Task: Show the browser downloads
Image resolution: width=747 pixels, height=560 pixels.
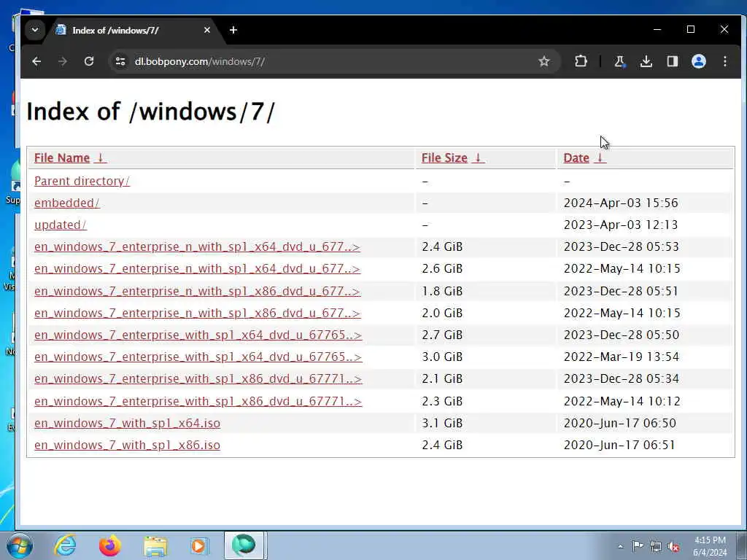Action: pyautogui.click(x=646, y=61)
